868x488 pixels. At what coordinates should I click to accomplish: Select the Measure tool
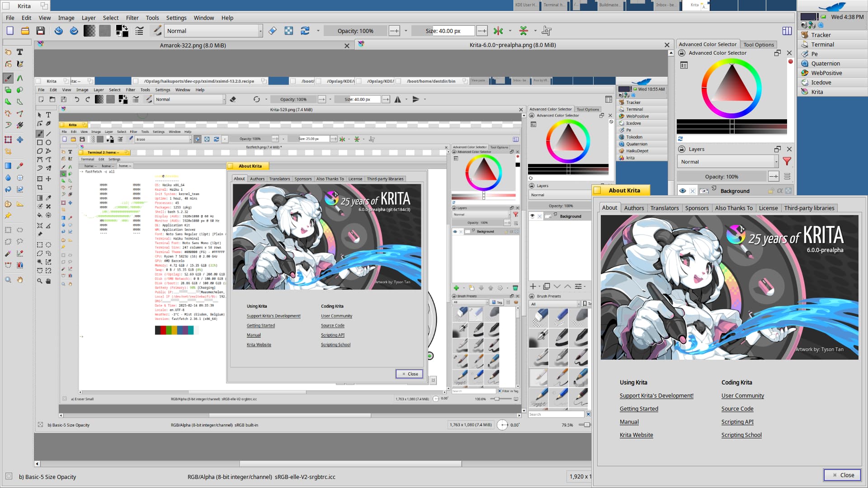(x=20, y=204)
